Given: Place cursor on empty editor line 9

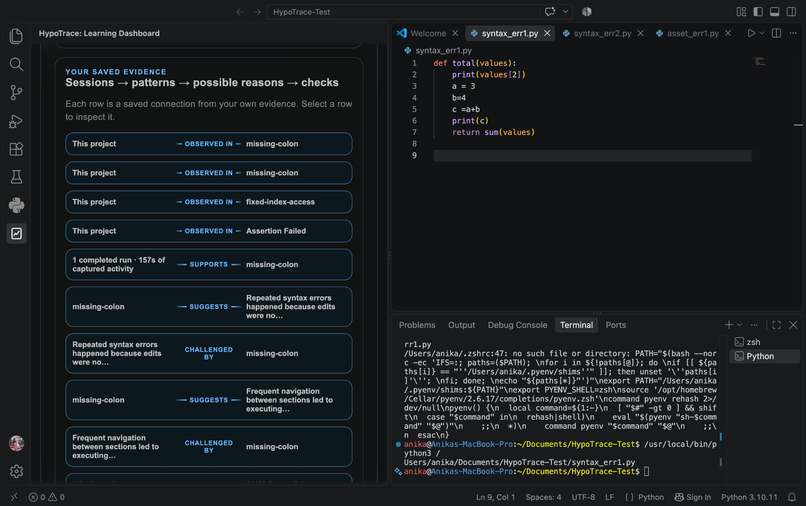Looking at the screenshot, I should point(592,155).
